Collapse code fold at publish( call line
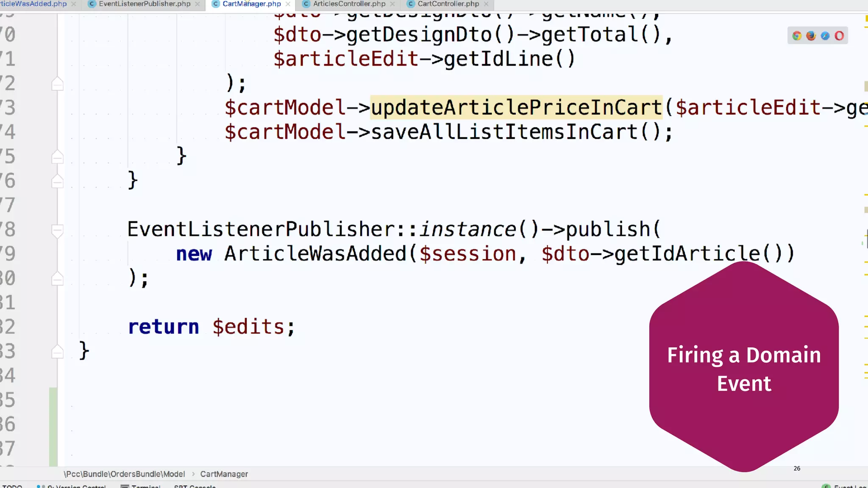868x488 pixels. pos(57,230)
